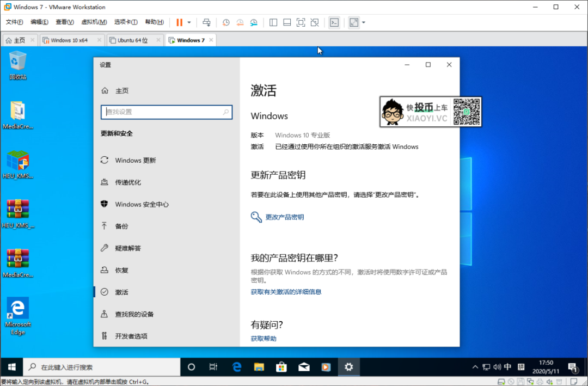Show or hide the library panel
588x386 pixels.
point(273,22)
